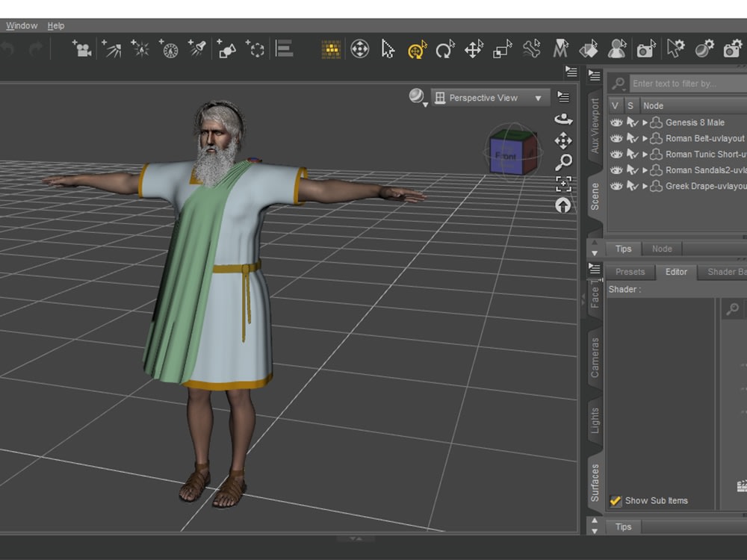Open the viewport options menu icon
This screenshot has height=560, width=747.
tap(563, 97)
